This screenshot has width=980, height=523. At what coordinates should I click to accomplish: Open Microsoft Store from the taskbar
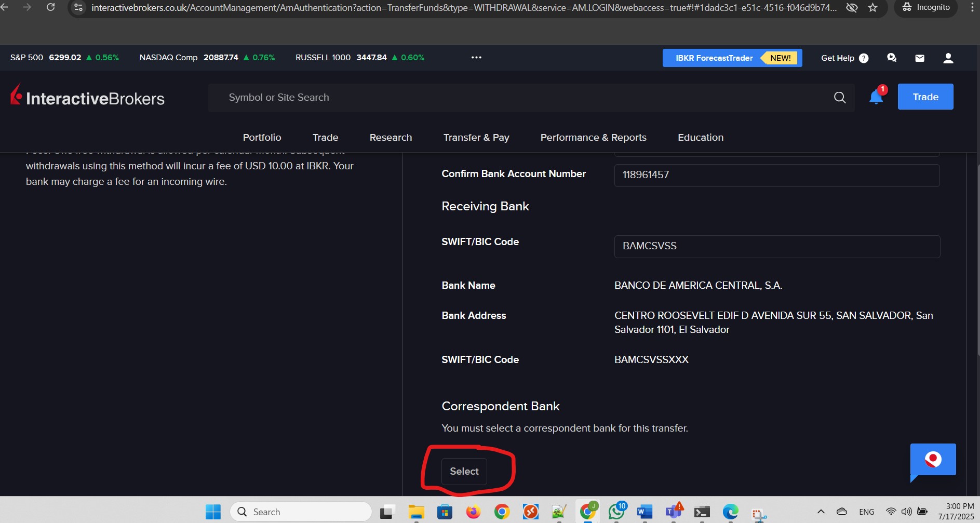[445, 512]
